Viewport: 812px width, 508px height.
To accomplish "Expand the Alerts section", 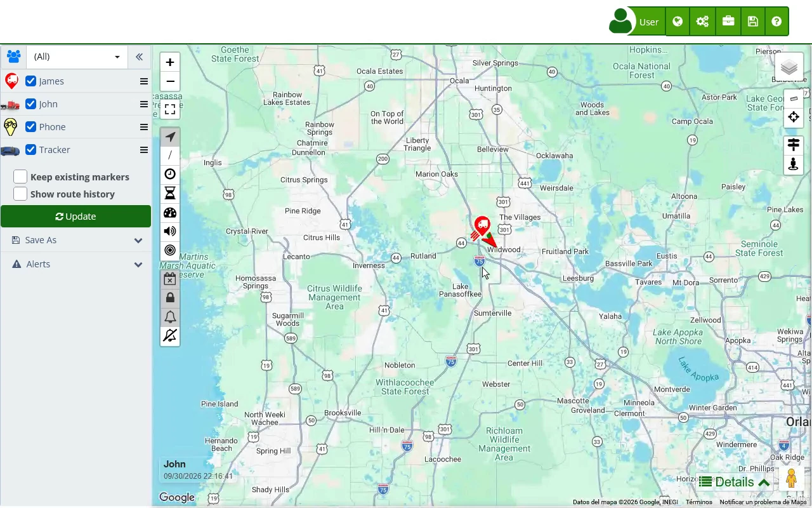I will click(76, 264).
